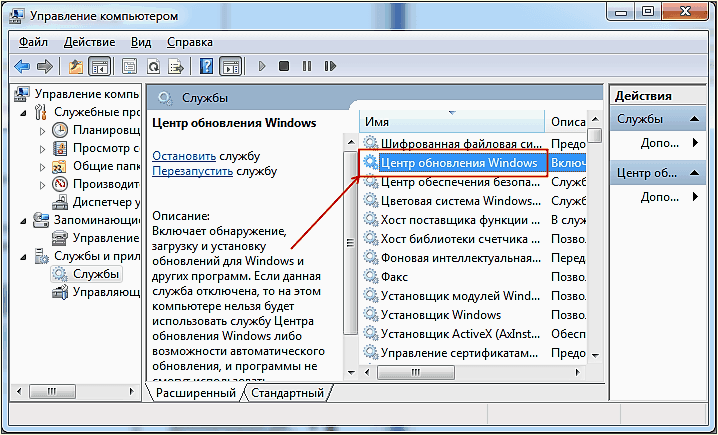Click the Back arrow toolbar button
718x435 pixels.
point(22,66)
